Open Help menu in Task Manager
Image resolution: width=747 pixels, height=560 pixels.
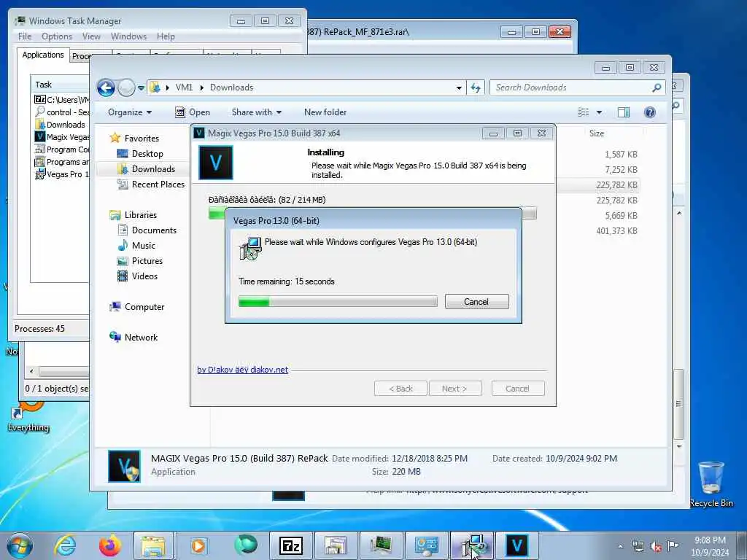(x=166, y=36)
